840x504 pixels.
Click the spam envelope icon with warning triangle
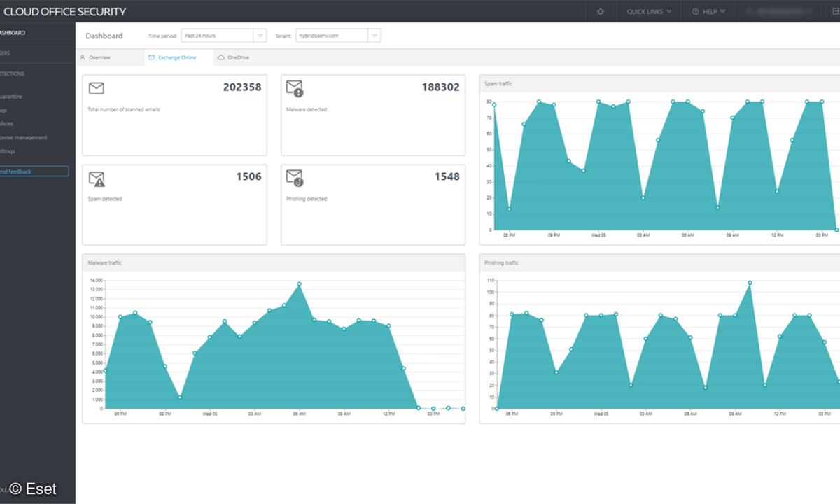point(97,178)
